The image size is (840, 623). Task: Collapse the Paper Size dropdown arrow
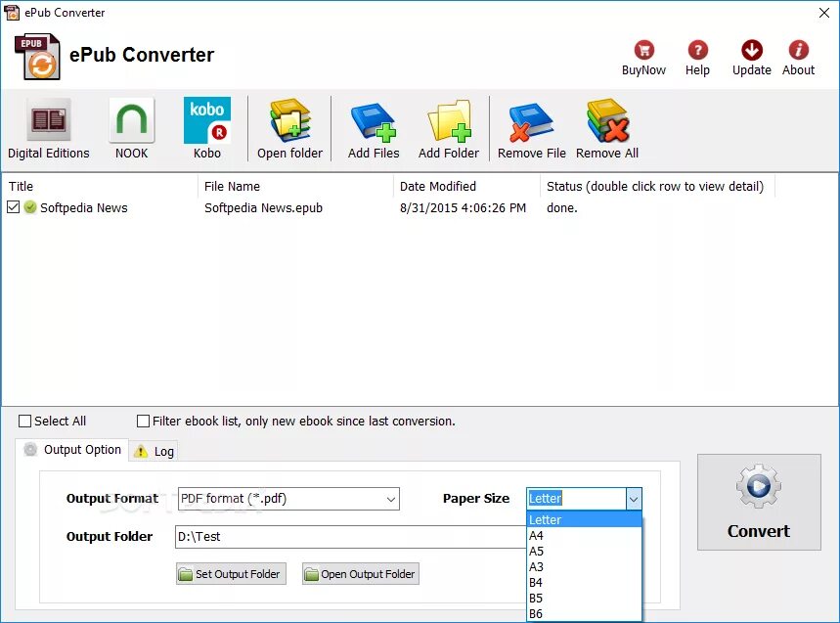pyautogui.click(x=634, y=499)
